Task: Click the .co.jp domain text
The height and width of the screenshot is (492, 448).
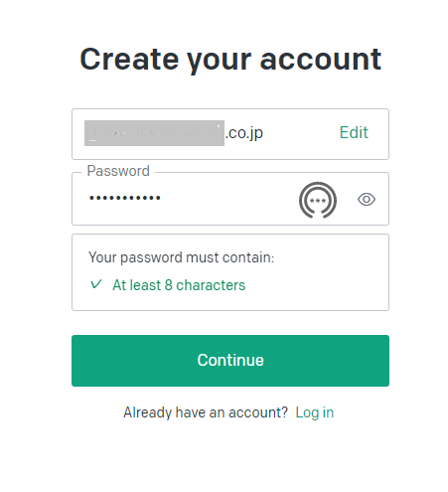Action: tap(244, 133)
